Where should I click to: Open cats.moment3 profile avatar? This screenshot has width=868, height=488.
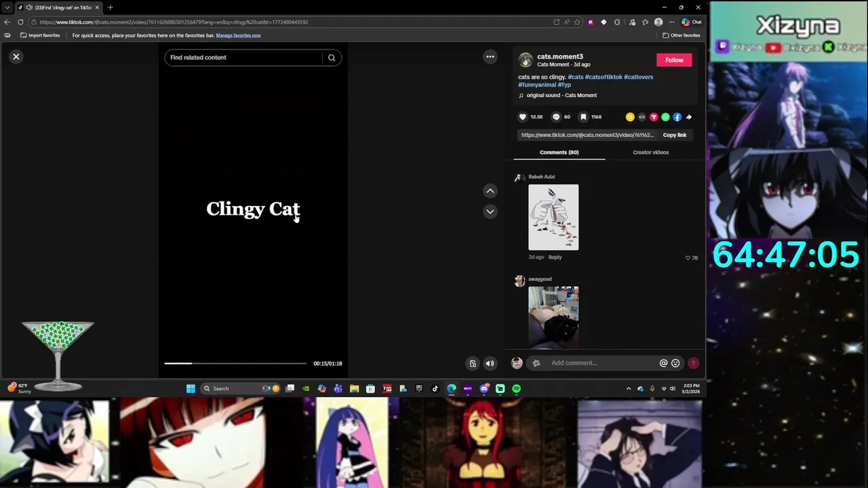pyautogui.click(x=526, y=60)
